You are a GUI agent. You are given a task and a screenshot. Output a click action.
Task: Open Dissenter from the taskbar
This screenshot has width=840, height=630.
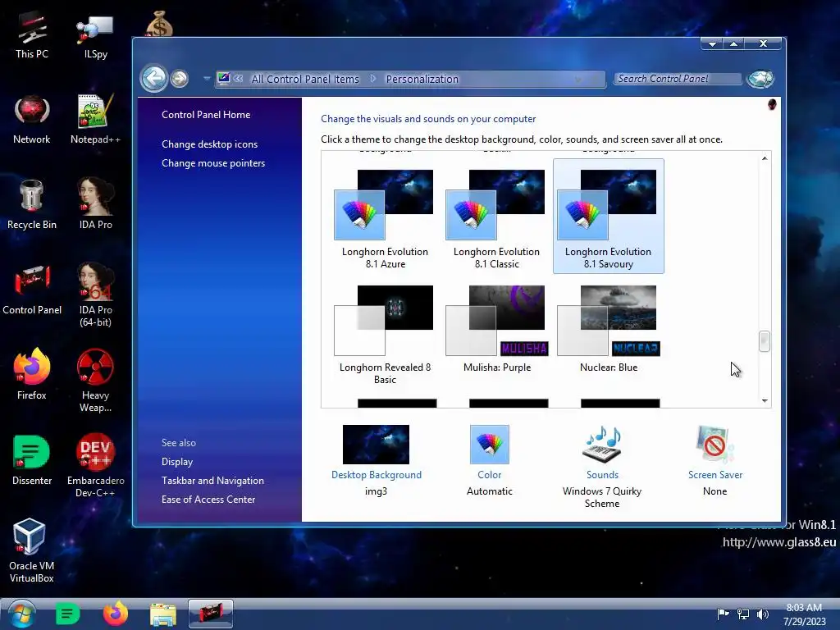67,614
